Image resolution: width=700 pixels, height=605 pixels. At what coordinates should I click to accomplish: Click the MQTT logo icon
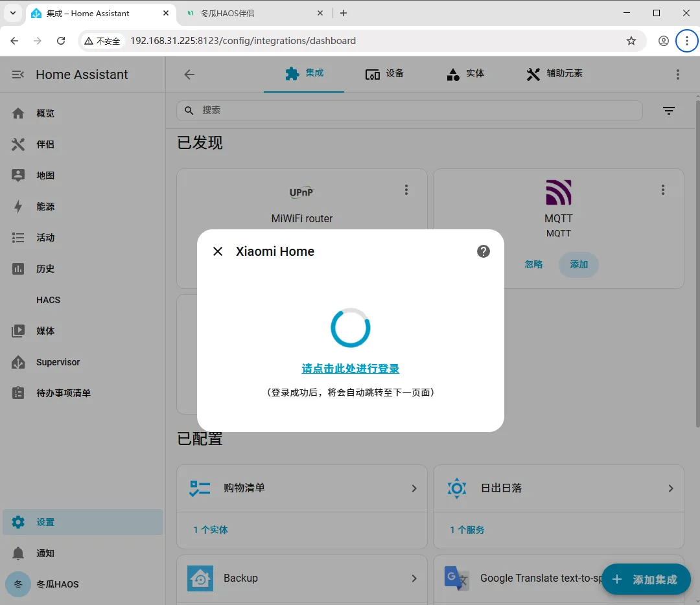558,192
